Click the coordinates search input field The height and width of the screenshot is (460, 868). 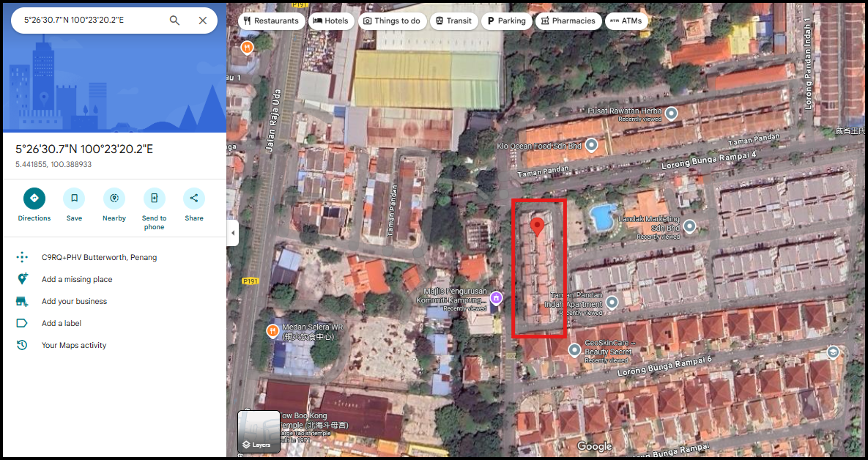[88, 21]
